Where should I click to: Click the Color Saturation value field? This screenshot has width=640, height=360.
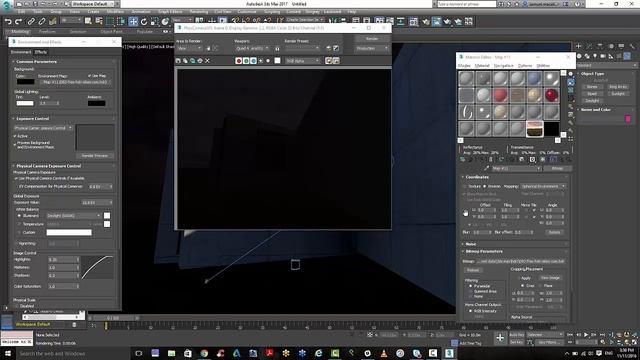(63, 287)
